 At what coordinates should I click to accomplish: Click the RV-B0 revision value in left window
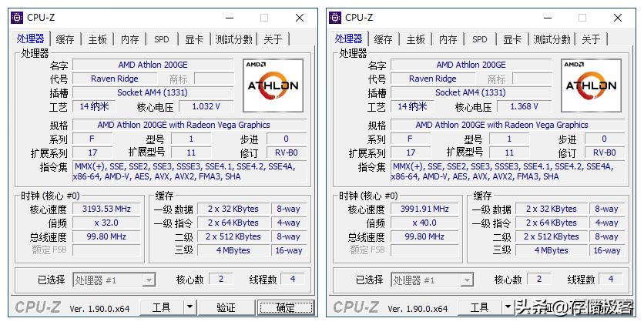click(287, 152)
